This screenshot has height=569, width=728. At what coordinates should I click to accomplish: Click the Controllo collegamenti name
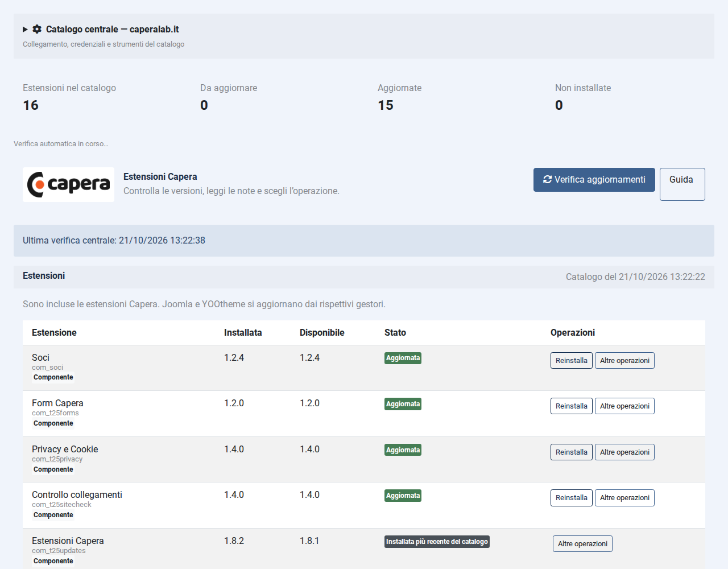[x=77, y=494]
